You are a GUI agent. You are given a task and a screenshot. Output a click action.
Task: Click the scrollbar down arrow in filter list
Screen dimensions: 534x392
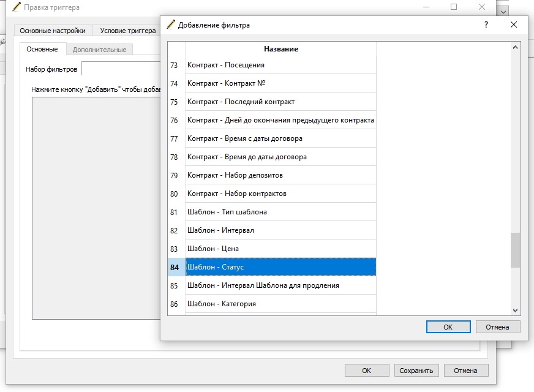[x=515, y=311]
